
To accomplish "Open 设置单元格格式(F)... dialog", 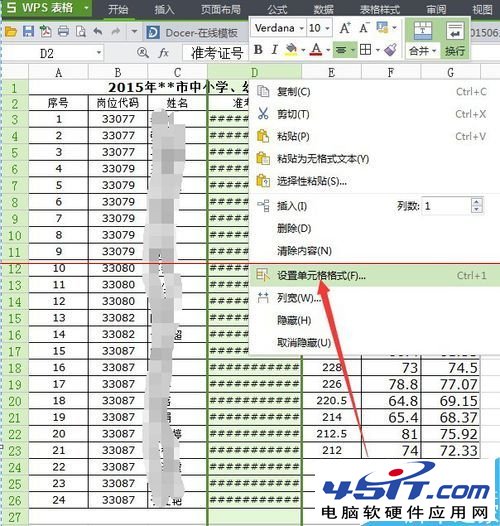I will click(x=374, y=275).
